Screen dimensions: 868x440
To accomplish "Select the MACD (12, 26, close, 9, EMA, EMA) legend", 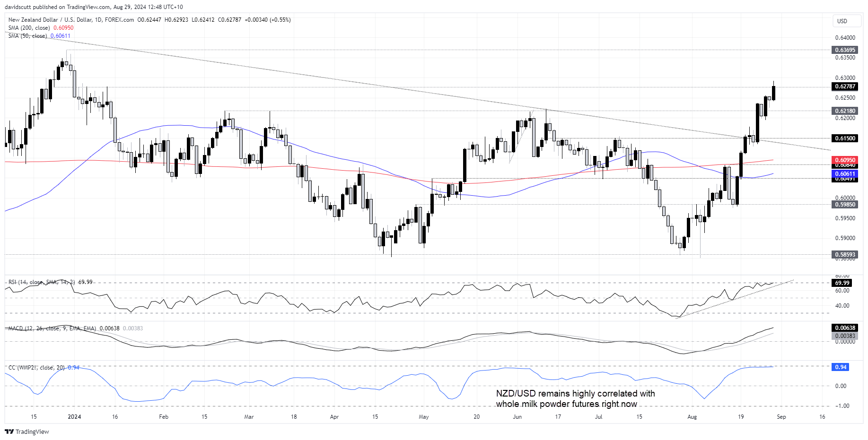I will 52,328.
